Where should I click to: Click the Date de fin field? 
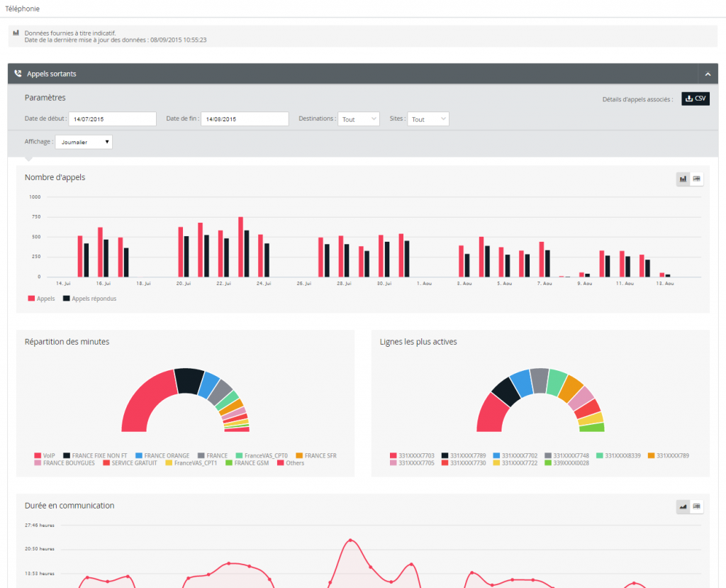(x=245, y=118)
